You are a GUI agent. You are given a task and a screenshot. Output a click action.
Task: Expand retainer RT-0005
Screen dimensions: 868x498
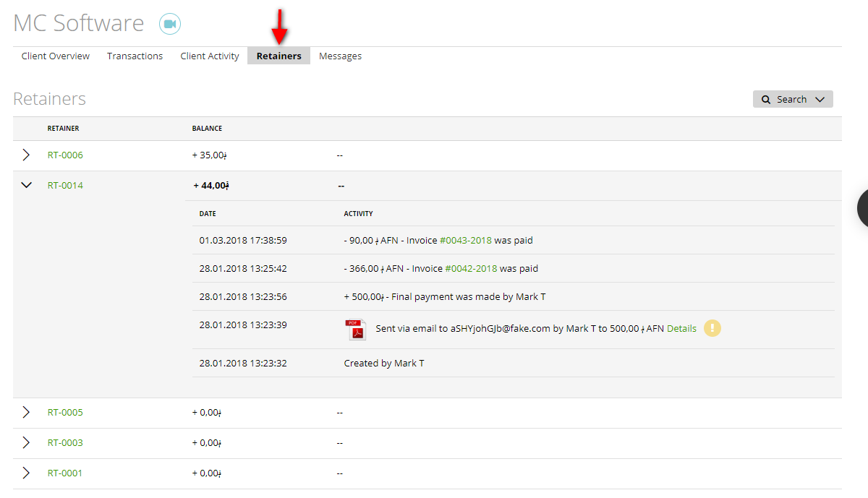click(26, 412)
